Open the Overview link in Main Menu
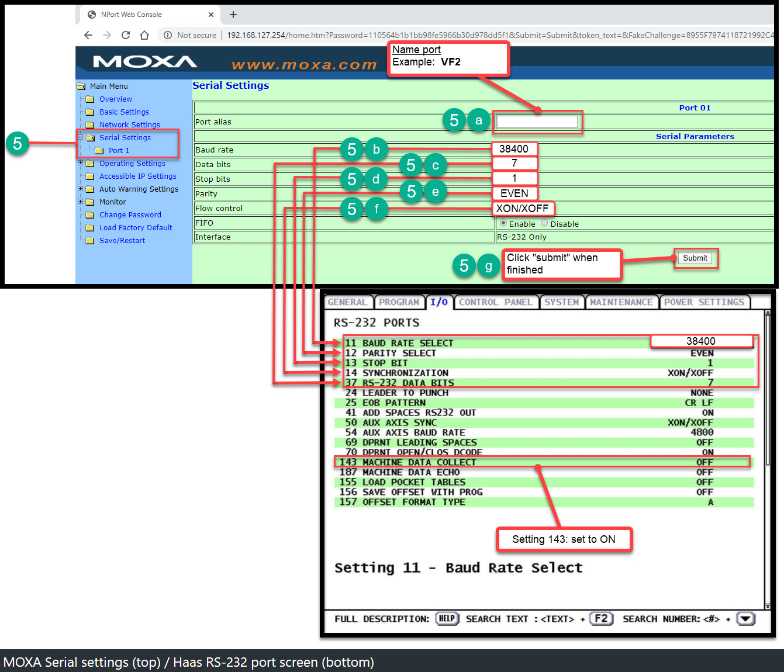Screen dimensions: 784x672 [x=116, y=99]
